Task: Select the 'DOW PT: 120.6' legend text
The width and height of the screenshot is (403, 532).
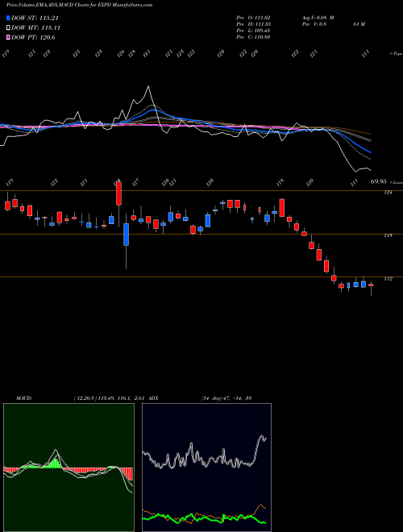Action: [33, 38]
